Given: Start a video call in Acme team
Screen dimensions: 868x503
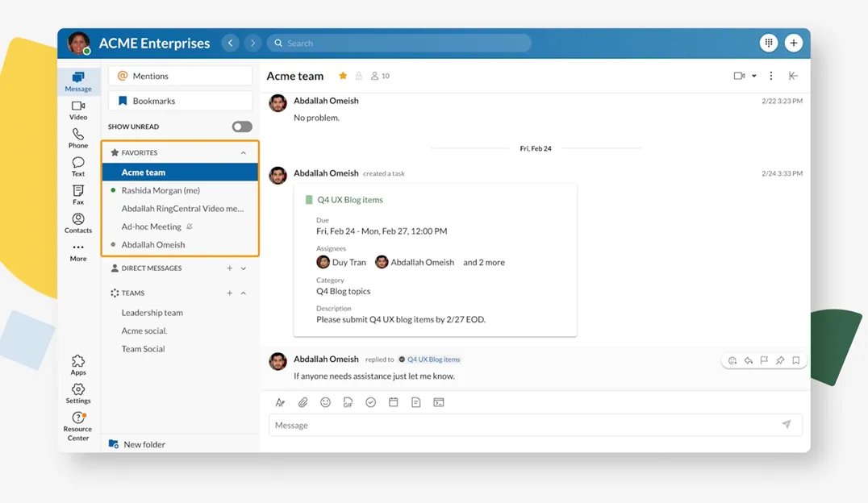Looking at the screenshot, I should [739, 76].
